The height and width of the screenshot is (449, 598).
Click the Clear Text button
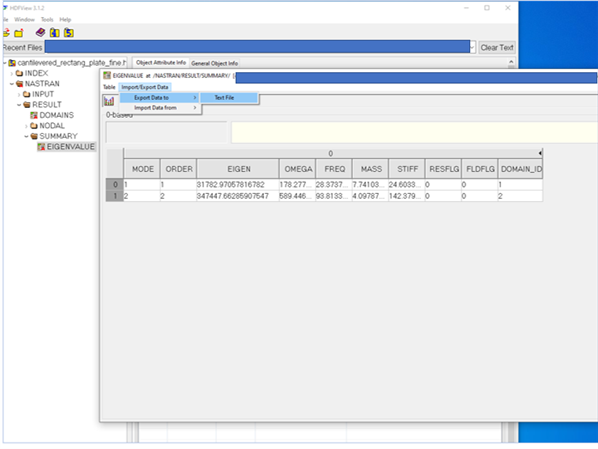pyautogui.click(x=497, y=47)
